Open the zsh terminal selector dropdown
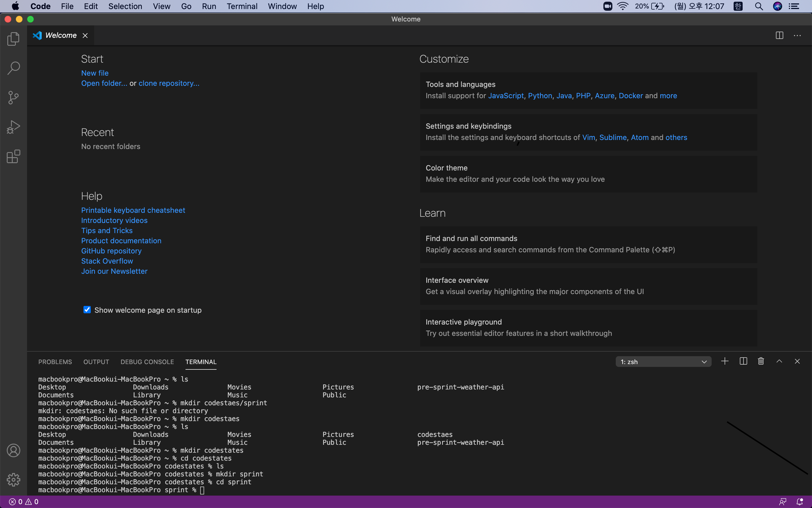Image resolution: width=812 pixels, height=508 pixels. coord(663,362)
